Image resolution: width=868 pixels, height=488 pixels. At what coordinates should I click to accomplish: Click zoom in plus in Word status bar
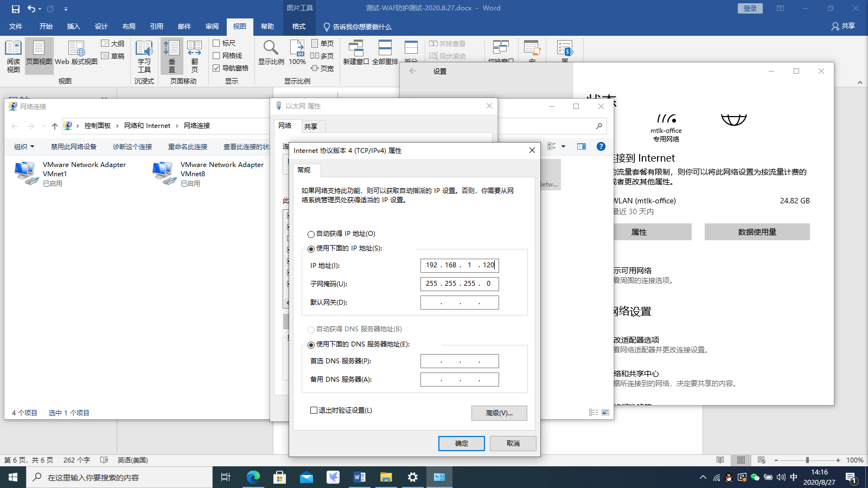click(838, 460)
